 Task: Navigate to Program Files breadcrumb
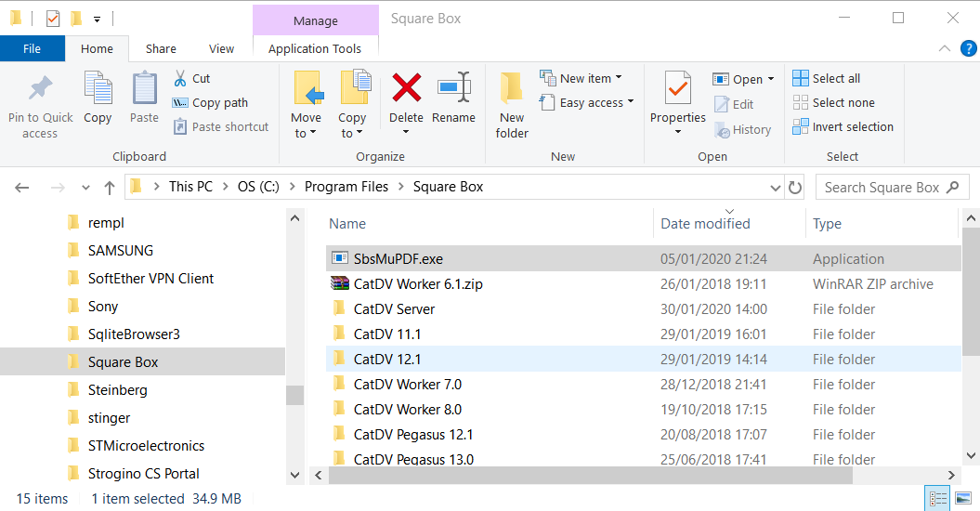point(346,187)
